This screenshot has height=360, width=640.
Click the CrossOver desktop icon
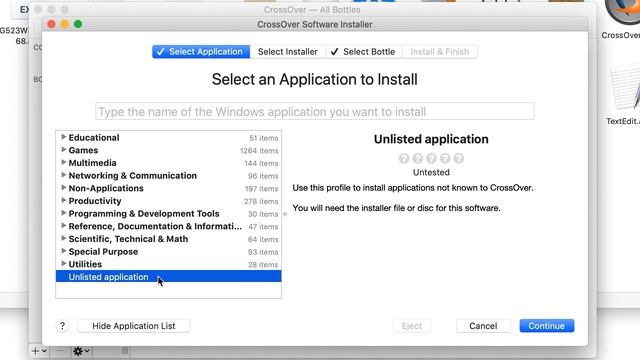coord(622,18)
